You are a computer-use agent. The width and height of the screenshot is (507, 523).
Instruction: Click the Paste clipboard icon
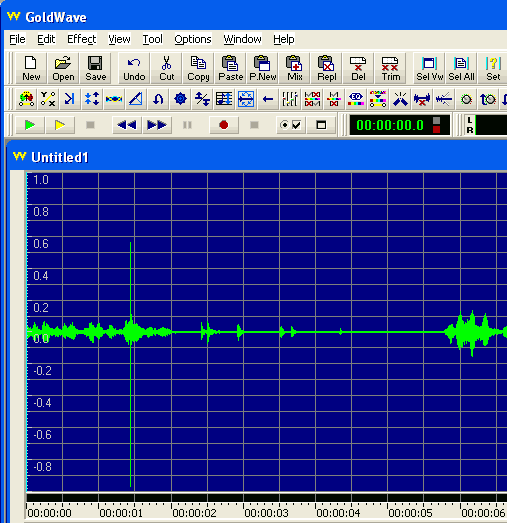pos(230,68)
